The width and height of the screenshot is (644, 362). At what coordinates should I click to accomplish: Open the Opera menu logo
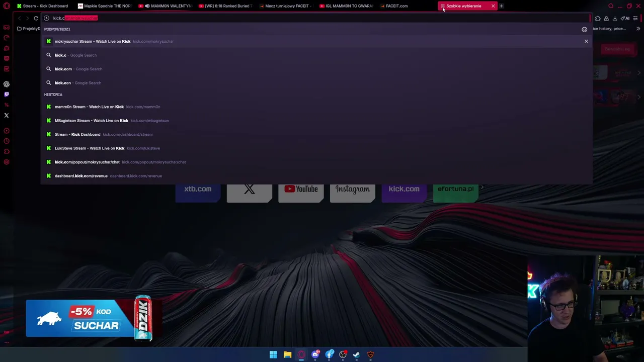point(7,6)
